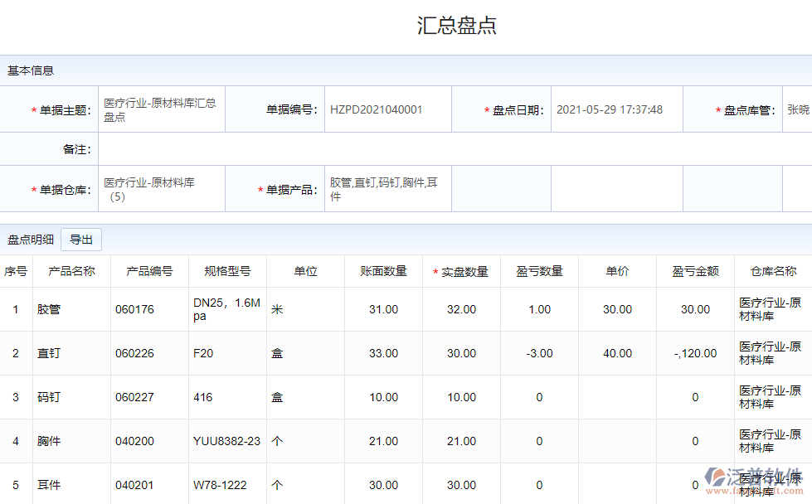Click the 导出 export button
Viewport: 812px width, 504px height.
click(x=81, y=240)
